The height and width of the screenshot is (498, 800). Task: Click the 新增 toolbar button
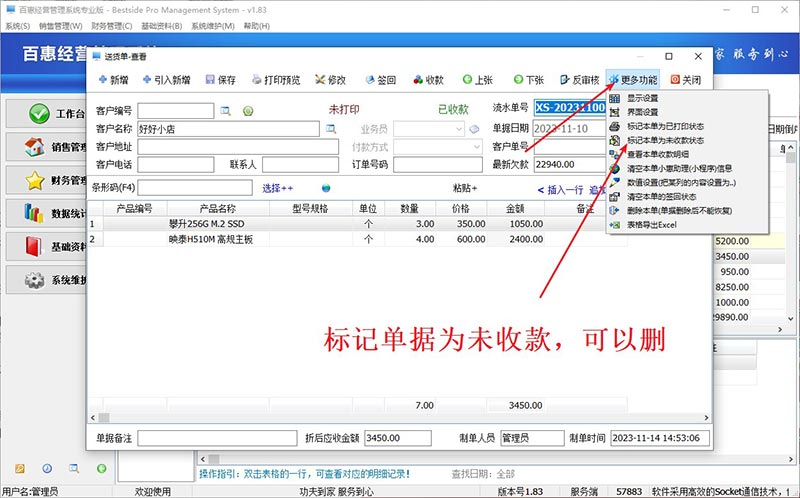click(114, 80)
